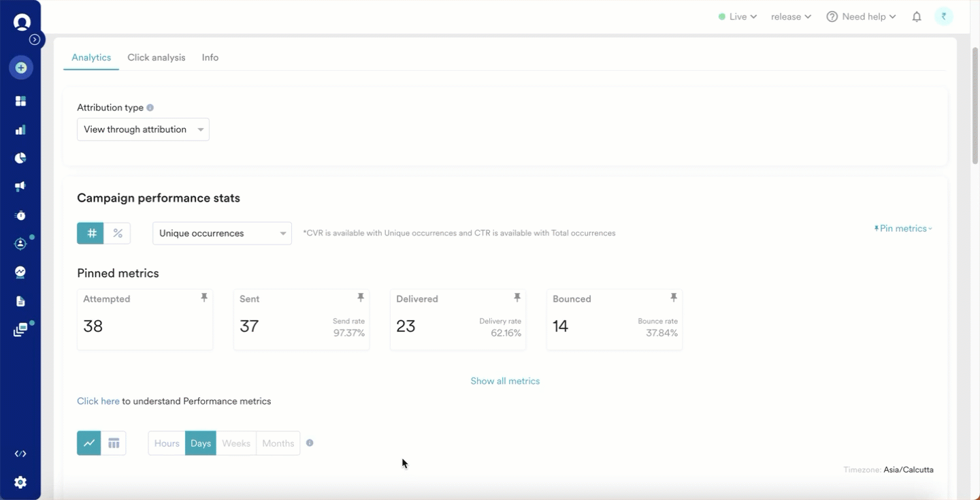Open the Need help dropdown

click(x=861, y=17)
